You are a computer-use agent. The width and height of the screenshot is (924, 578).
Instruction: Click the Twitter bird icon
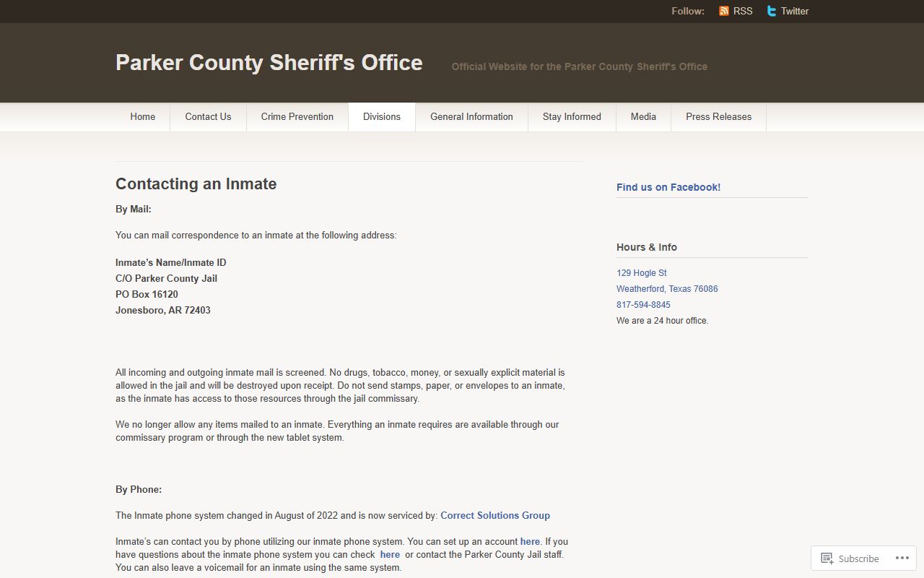[x=772, y=11]
